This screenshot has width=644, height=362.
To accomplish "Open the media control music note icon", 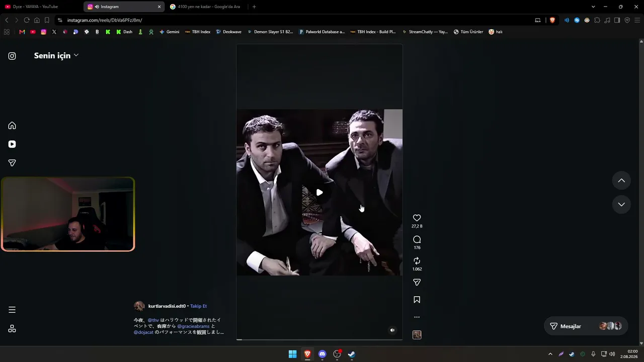I will coord(607,20).
